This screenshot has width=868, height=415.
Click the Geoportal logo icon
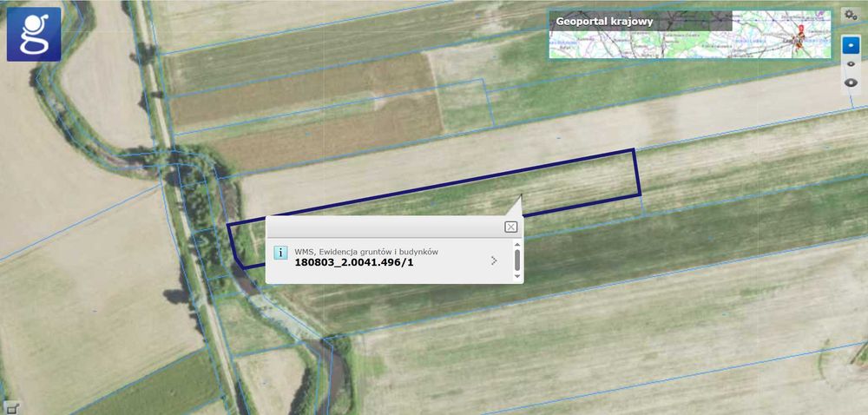(34, 35)
